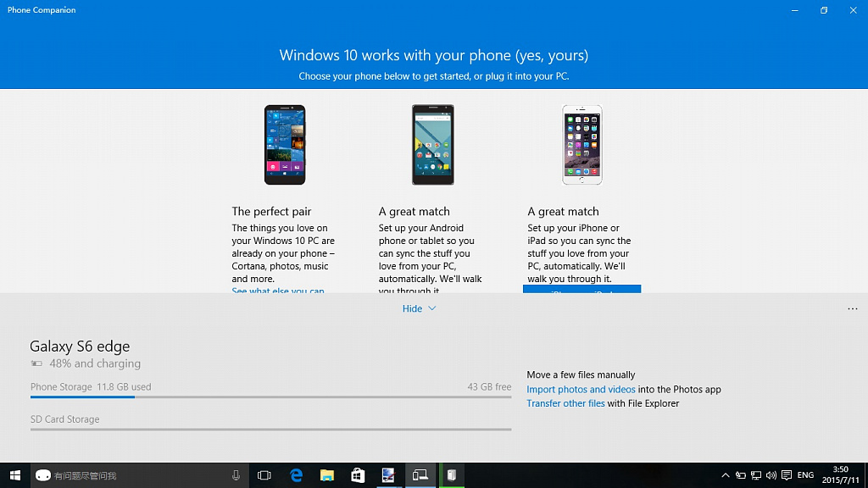Open the Store app from taskbar
868x488 pixels.
click(358, 475)
